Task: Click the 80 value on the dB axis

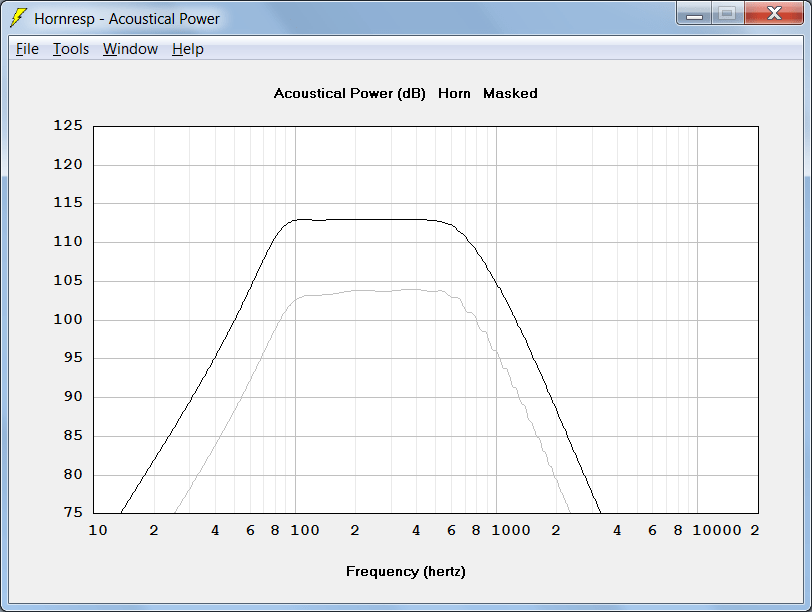Action: coord(73,474)
